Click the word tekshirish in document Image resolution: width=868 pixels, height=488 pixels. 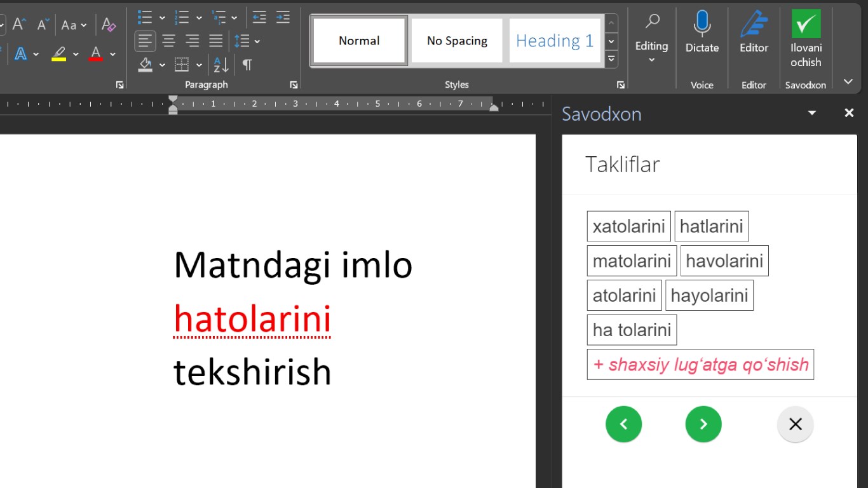253,372
